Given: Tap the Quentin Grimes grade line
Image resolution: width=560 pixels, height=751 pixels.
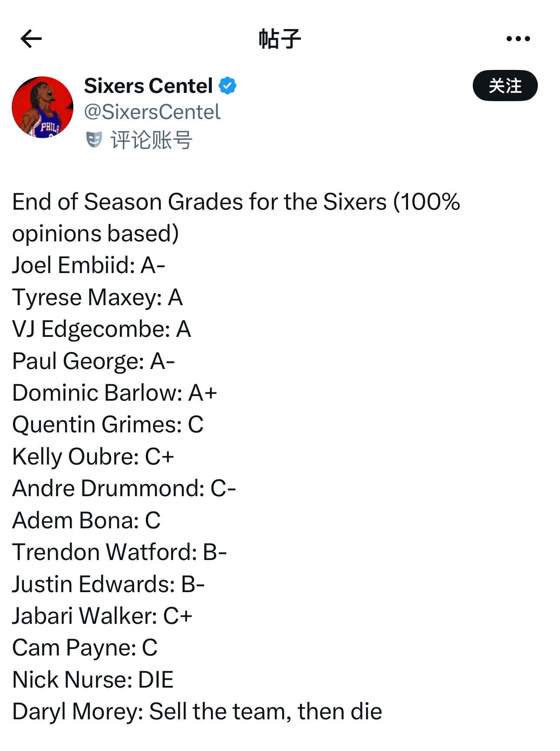Looking at the screenshot, I should tap(108, 425).
